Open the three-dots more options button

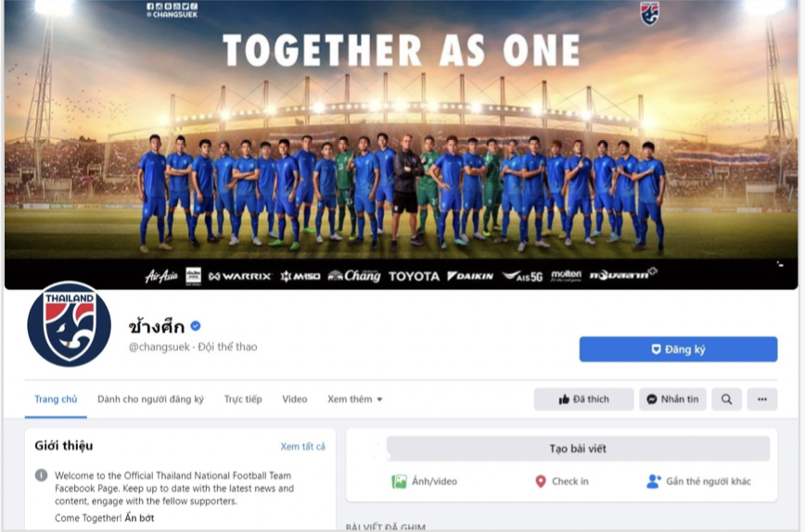(762, 399)
